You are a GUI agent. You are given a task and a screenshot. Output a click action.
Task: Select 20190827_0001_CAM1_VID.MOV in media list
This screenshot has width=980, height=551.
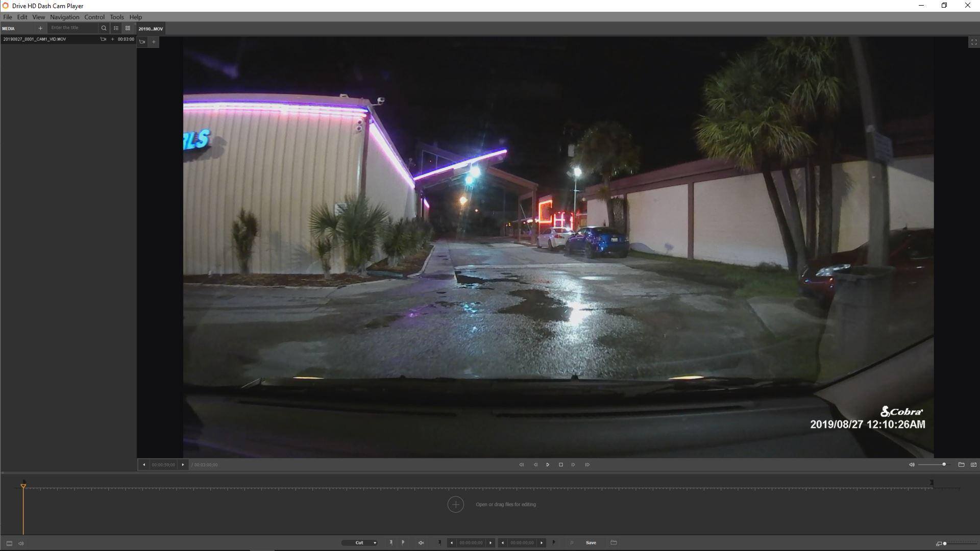[35, 39]
